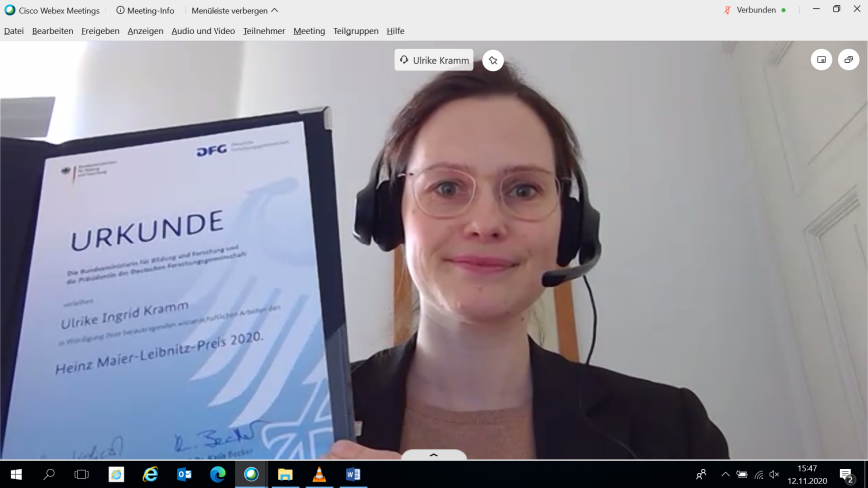
Task: Click the taskbar icon left of Internet Explorer
Action: 116,475
